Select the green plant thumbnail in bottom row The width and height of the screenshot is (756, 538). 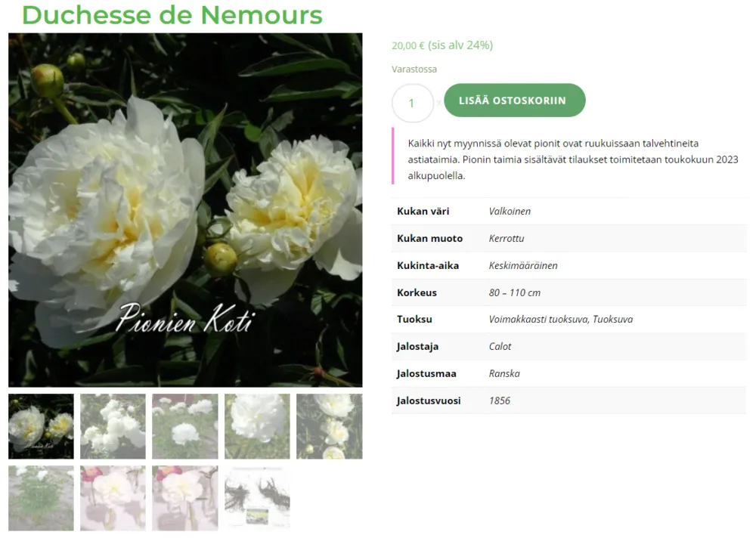point(41,498)
